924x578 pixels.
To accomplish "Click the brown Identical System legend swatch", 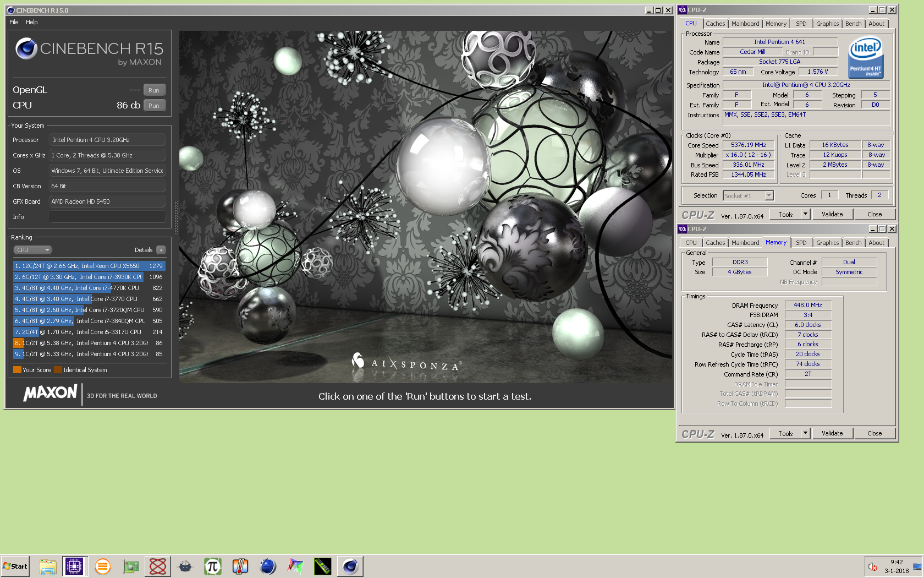I will coord(58,370).
